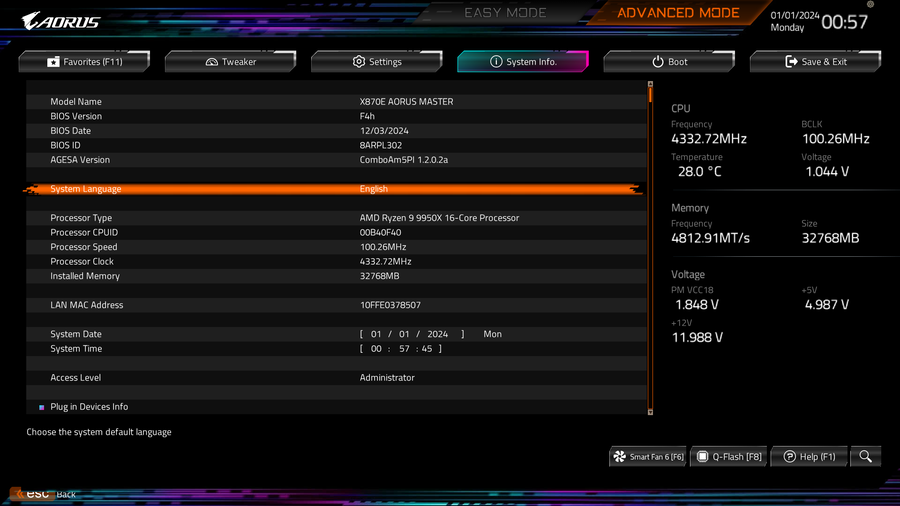
Task: Click the Smart Fan 6 fan icon
Action: coord(620,457)
